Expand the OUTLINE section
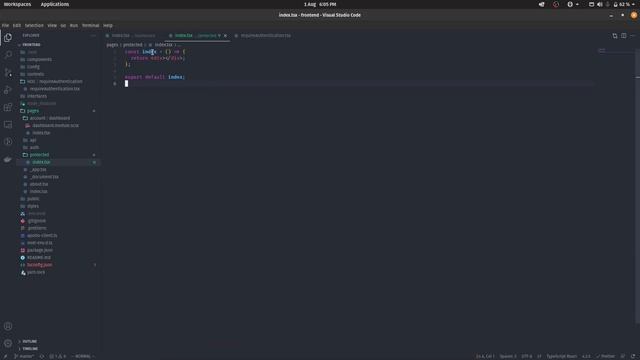This screenshot has width=640, height=360. click(x=29, y=341)
